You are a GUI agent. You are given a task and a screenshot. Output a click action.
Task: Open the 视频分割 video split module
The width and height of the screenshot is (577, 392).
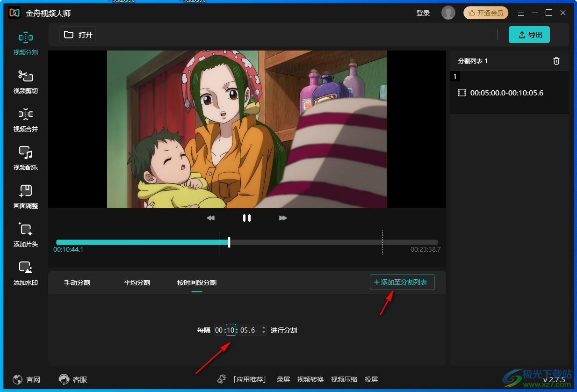[x=26, y=43]
